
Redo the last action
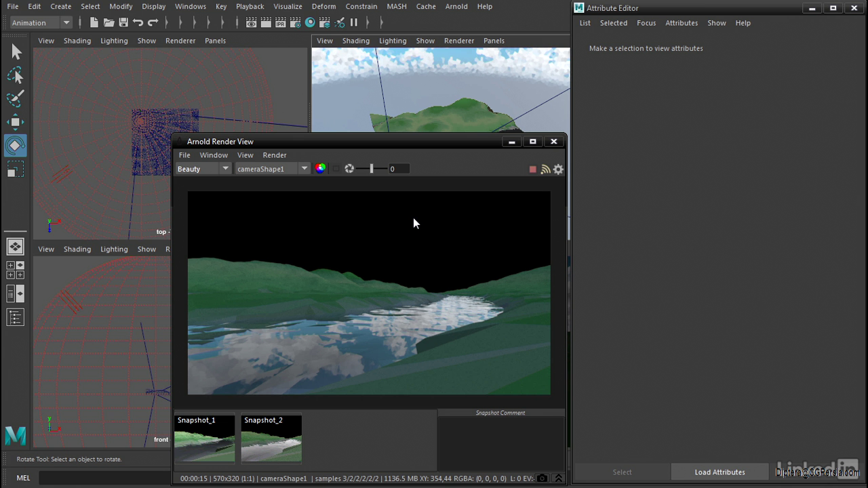click(153, 22)
